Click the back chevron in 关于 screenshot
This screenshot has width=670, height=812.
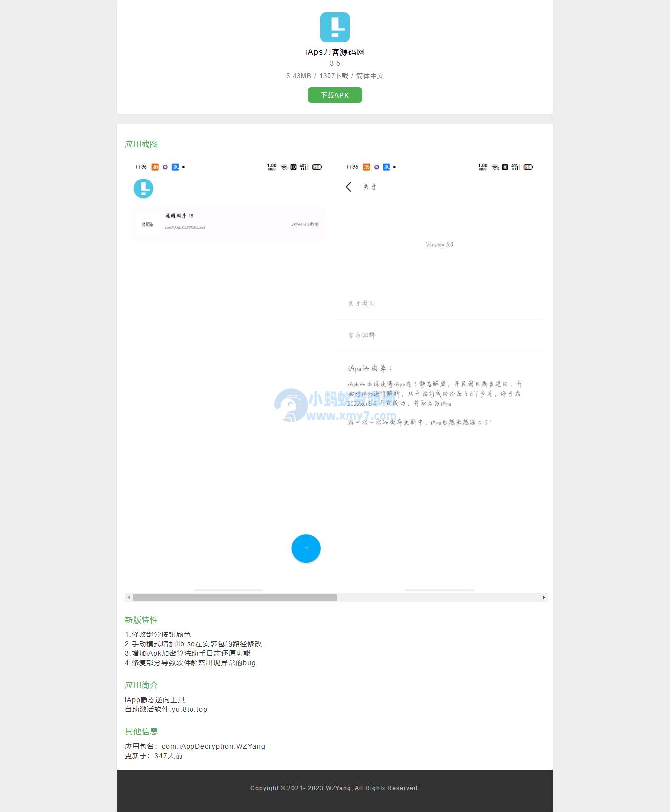click(x=348, y=187)
